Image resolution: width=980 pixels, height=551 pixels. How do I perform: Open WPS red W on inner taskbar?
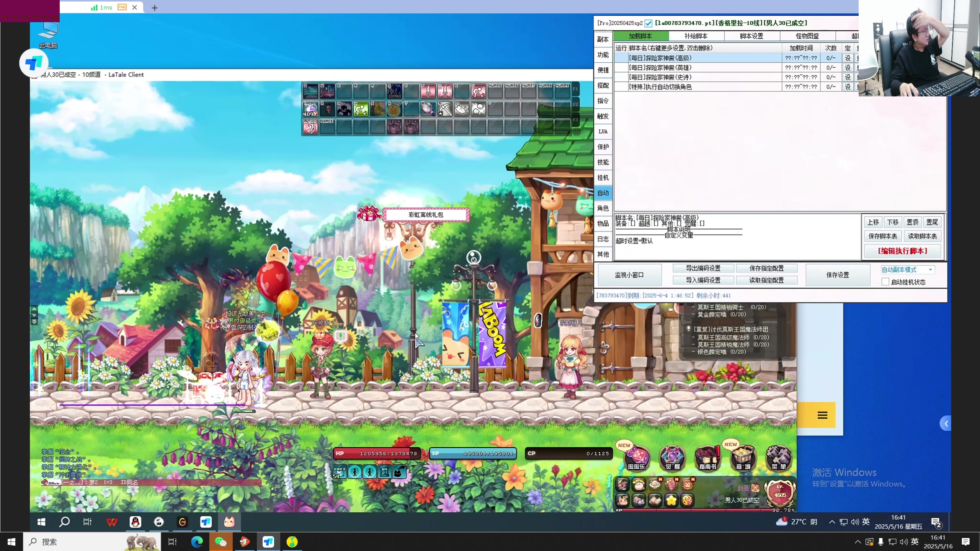[x=112, y=522]
